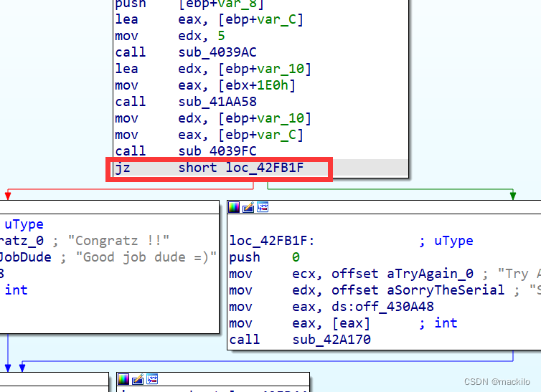Image resolution: width=541 pixels, height=392 pixels.
Task: Click the 'mov ecx, offset aTryAgain_0' line
Action: click(352, 274)
